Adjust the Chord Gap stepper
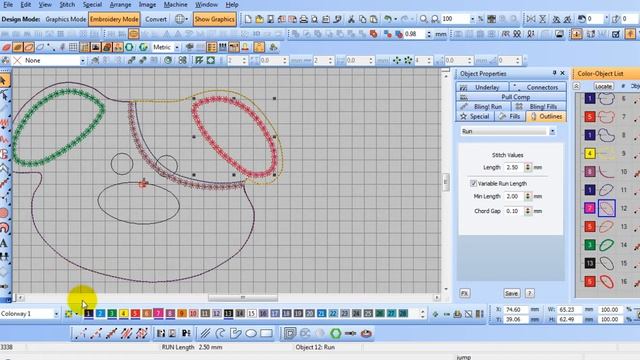Viewport: 640px width, 360px height. (528, 211)
